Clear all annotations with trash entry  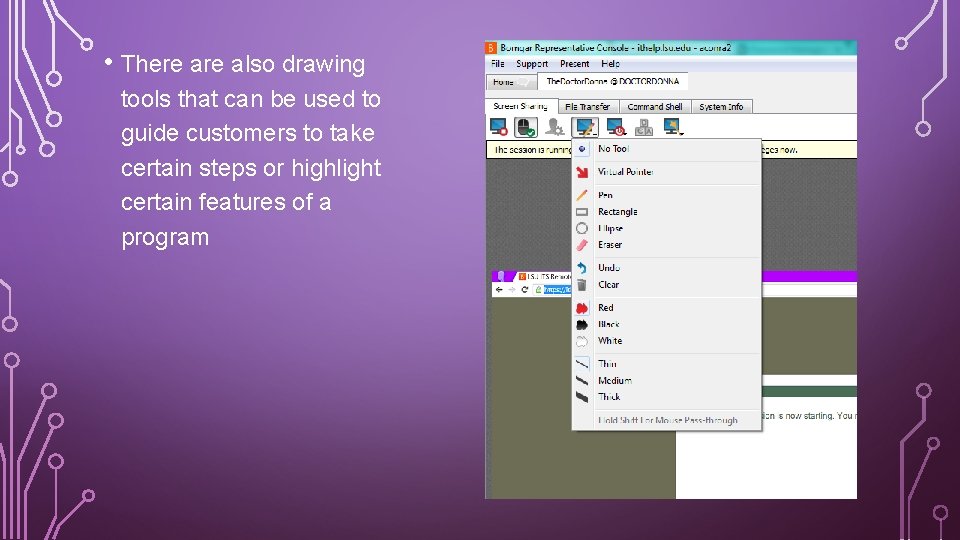pos(667,285)
